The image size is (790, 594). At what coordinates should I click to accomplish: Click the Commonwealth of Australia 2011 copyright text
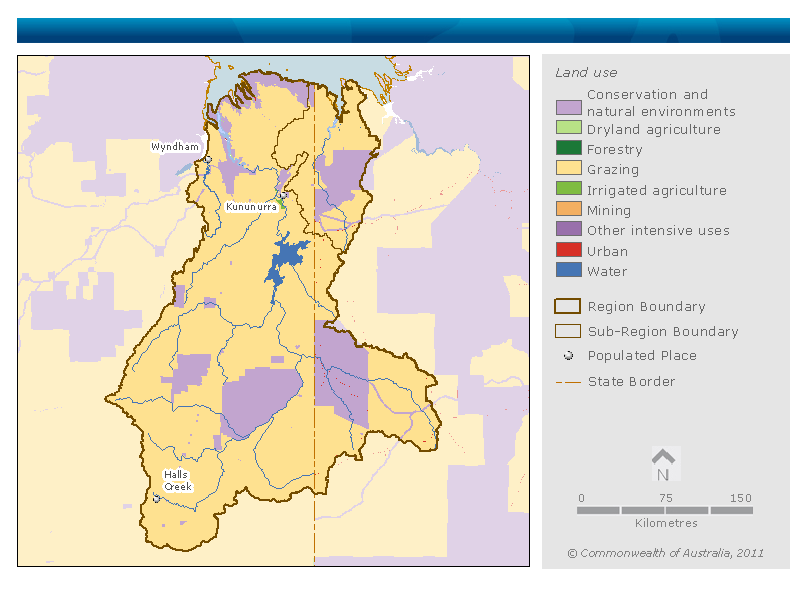point(666,553)
